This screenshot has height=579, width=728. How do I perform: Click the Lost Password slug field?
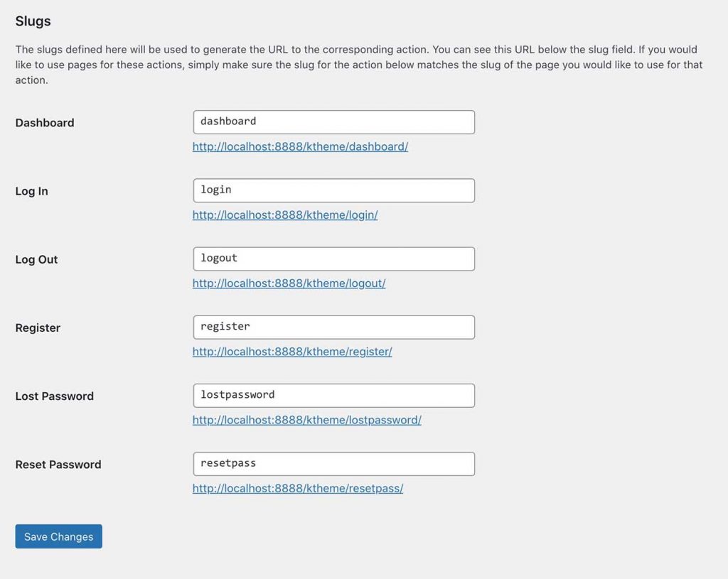coord(334,395)
